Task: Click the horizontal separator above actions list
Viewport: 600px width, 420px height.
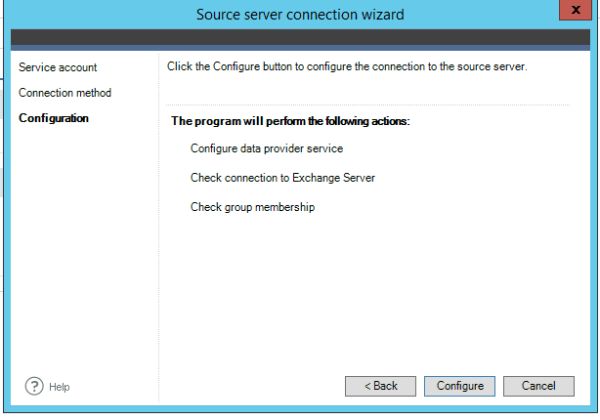Action: (368, 105)
